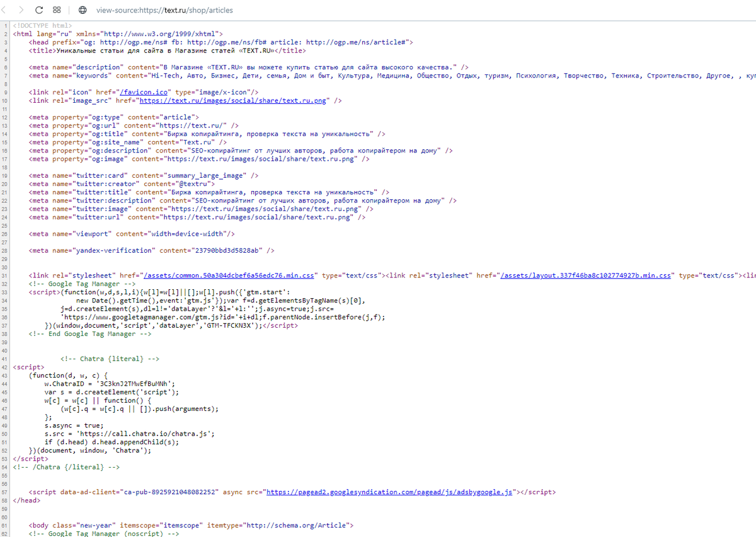Click the twitter:description meta line
The height and width of the screenshot is (537, 756).
coord(243,200)
